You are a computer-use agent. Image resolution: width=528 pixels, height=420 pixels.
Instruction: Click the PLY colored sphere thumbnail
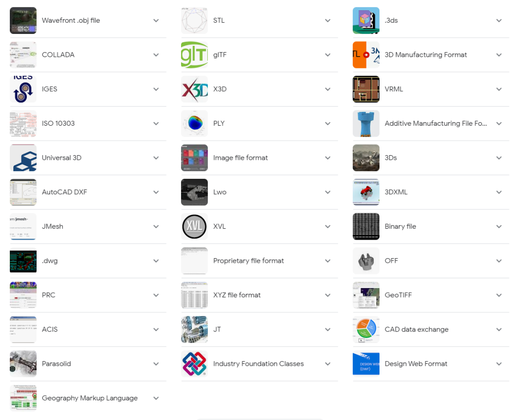[x=194, y=124]
